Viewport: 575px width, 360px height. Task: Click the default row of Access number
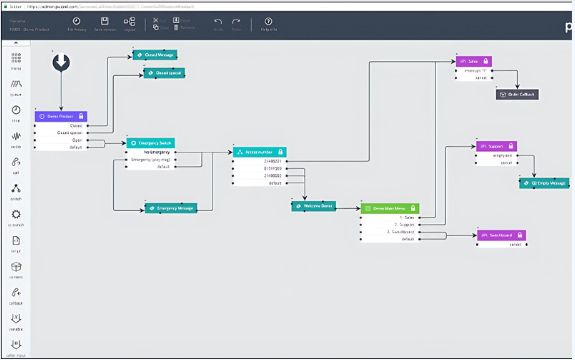260,183
